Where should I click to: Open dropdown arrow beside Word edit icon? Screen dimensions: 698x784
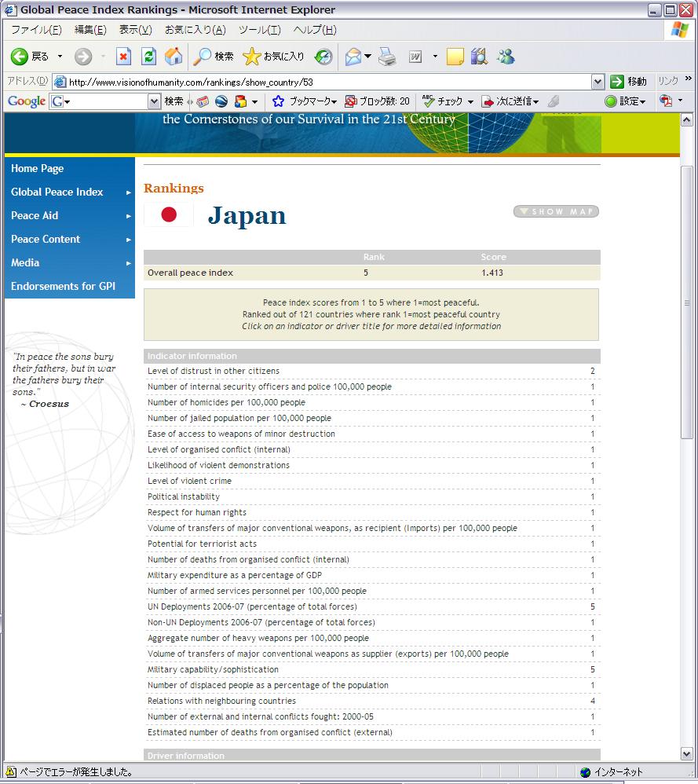(x=435, y=57)
